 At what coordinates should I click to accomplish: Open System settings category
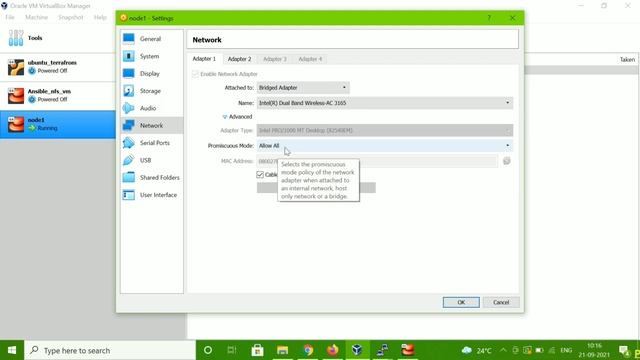151,56
